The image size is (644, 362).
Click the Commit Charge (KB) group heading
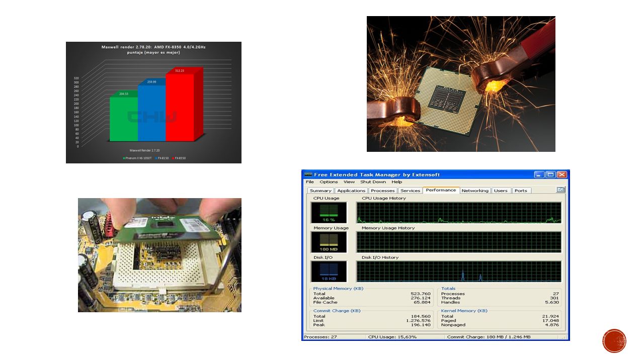337,311
